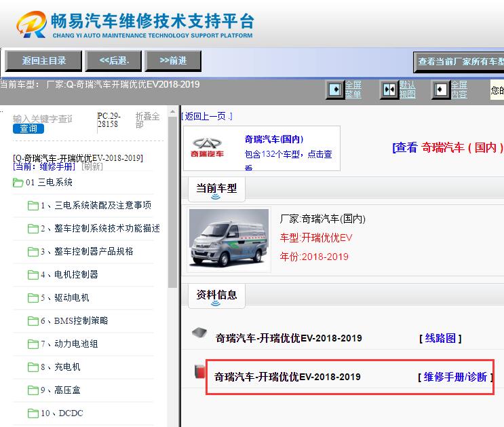Click red book icon beside 维修手册 row
The width and height of the screenshot is (504, 427).
199,371
